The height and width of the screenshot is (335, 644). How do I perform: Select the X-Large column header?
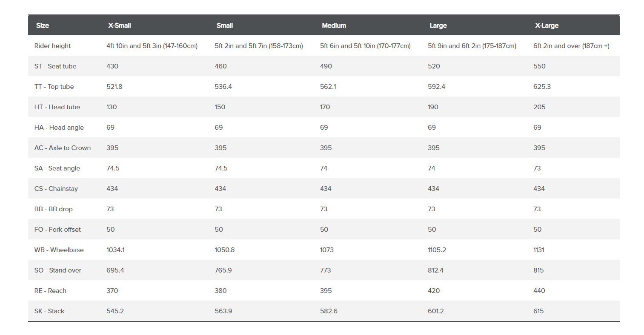pyautogui.click(x=547, y=26)
